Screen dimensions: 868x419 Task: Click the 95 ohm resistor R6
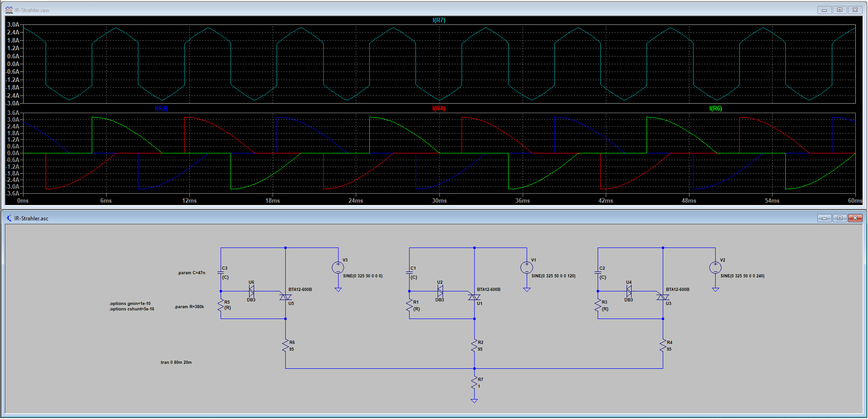(285, 346)
